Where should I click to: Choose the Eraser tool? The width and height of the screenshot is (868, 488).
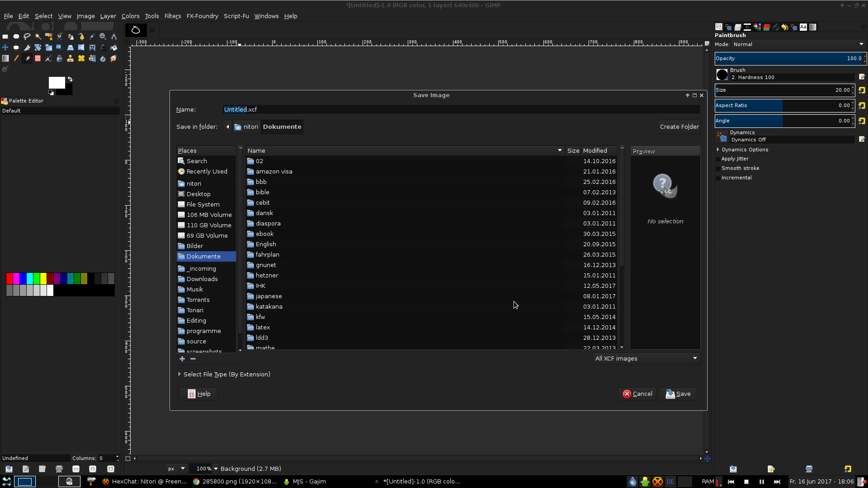click(38, 58)
